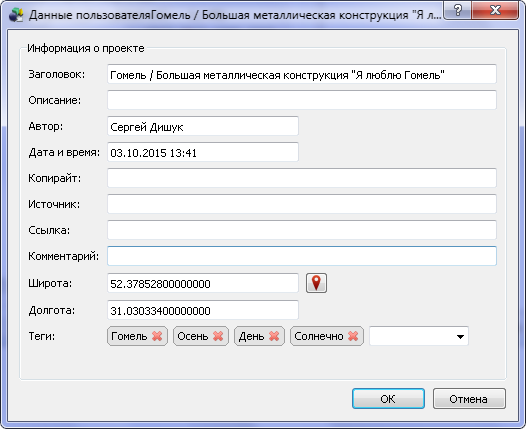Click inside the Ссылка link field
The height and width of the screenshot is (429, 526).
(x=302, y=230)
